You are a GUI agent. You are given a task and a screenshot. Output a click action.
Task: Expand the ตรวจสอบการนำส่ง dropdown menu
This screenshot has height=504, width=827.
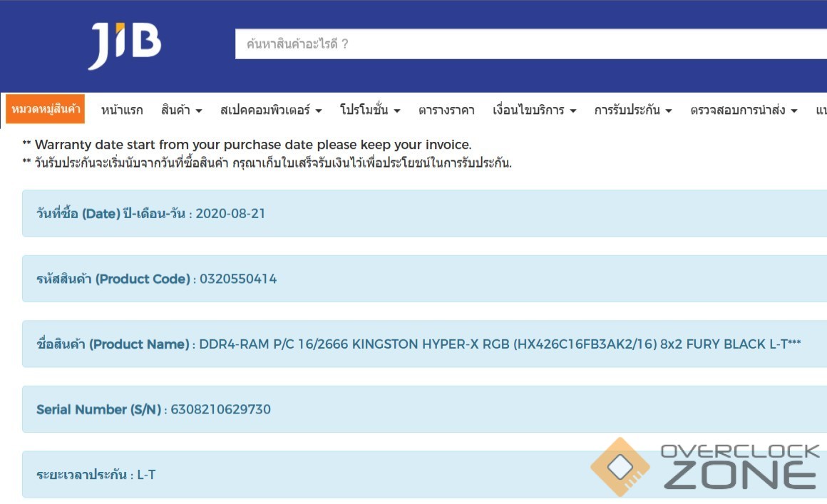tap(744, 110)
